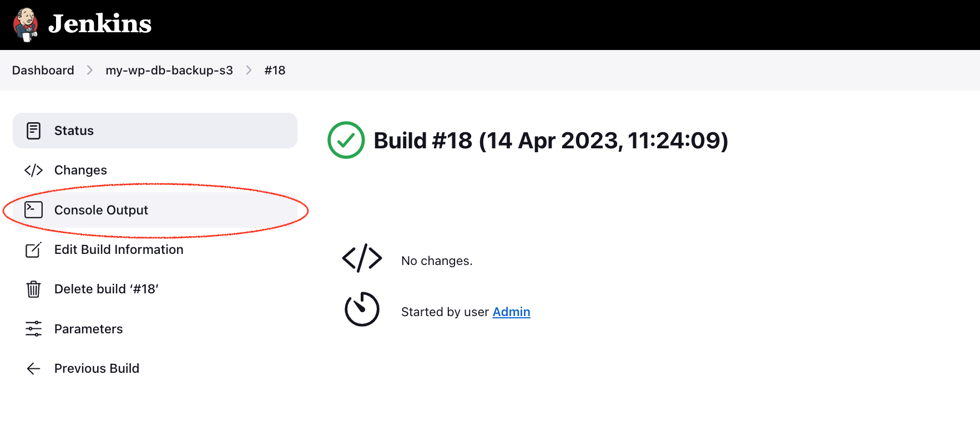
Task: Click the Jenkins butler logo icon
Action: point(26,24)
